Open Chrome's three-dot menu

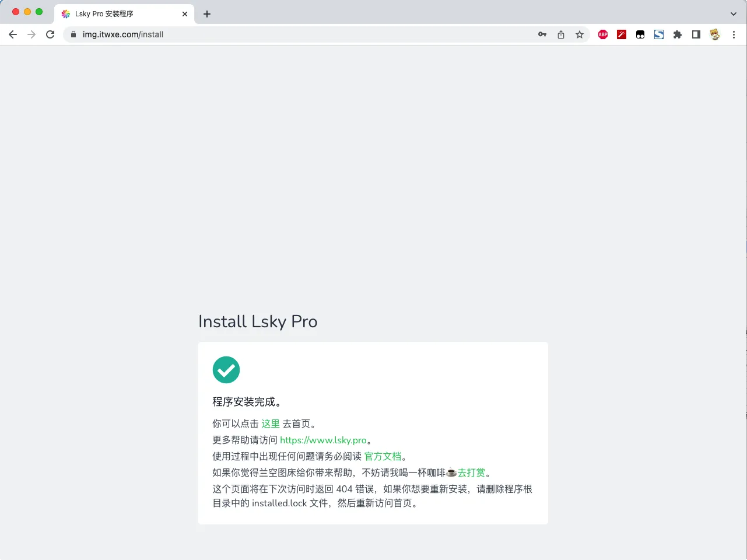(x=734, y=34)
